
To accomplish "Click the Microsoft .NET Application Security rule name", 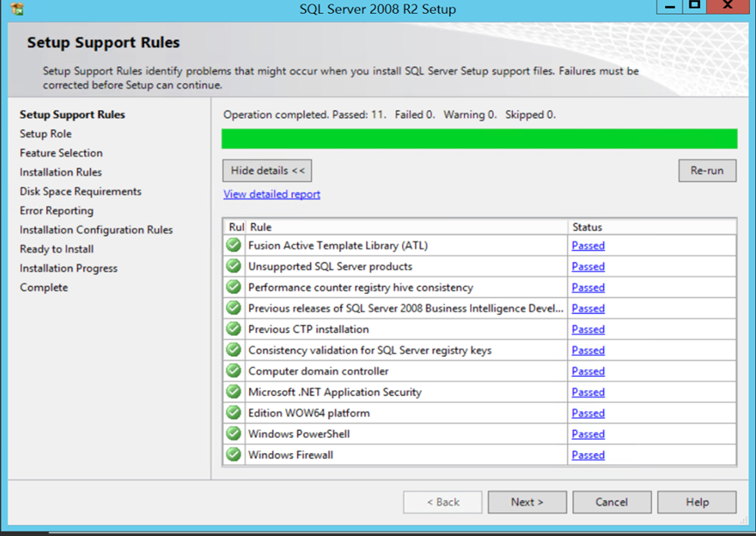I will [x=335, y=393].
